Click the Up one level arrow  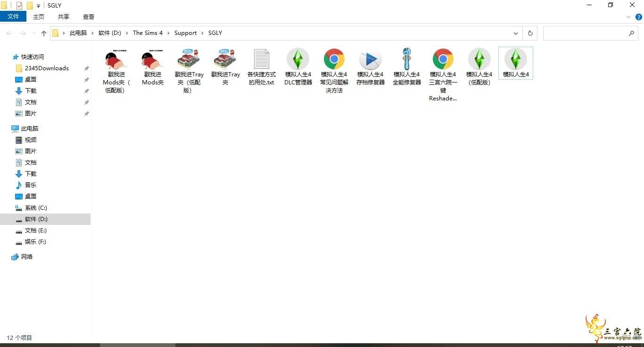[x=44, y=33]
